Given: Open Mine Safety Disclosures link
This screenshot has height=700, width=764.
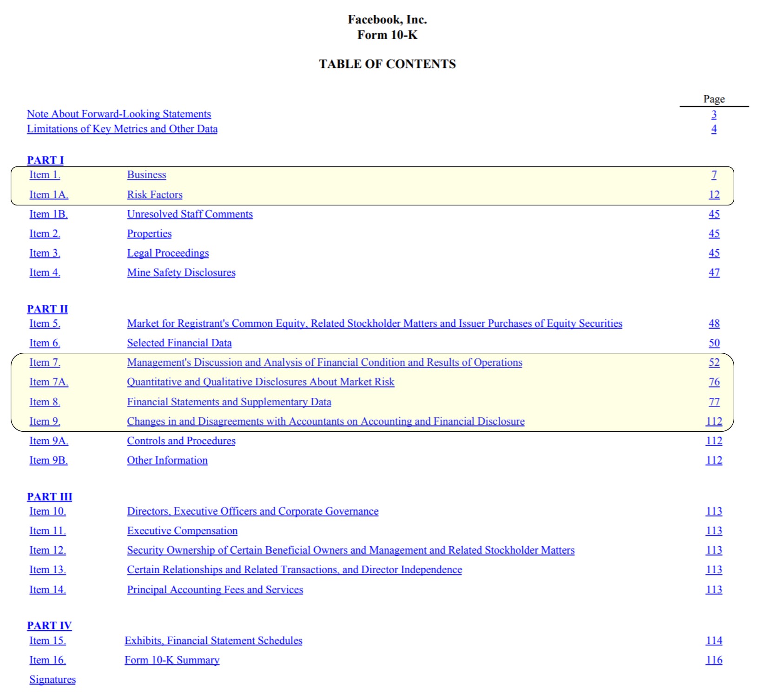Looking at the screenshot, I should pyautogui.click(x=181, y=273).
